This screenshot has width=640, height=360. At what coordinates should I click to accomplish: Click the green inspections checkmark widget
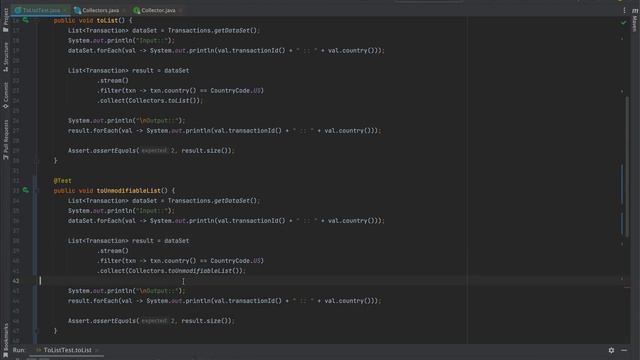tap(623, 23)
